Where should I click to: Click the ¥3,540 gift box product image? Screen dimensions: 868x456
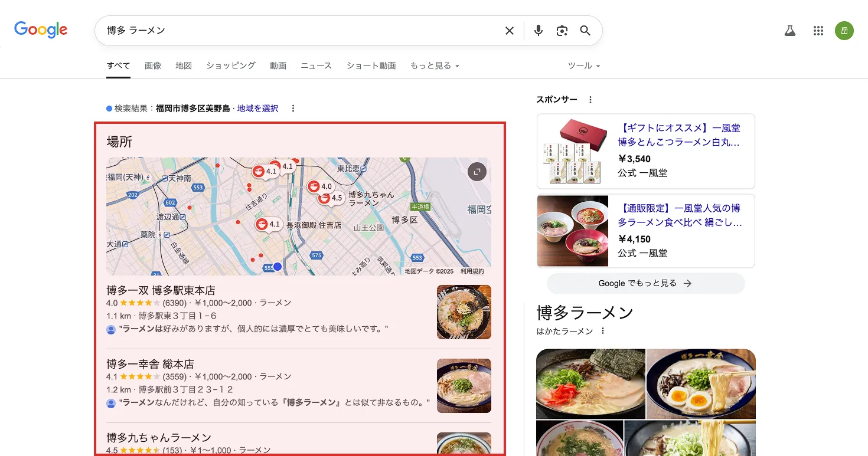coord(573,151)
